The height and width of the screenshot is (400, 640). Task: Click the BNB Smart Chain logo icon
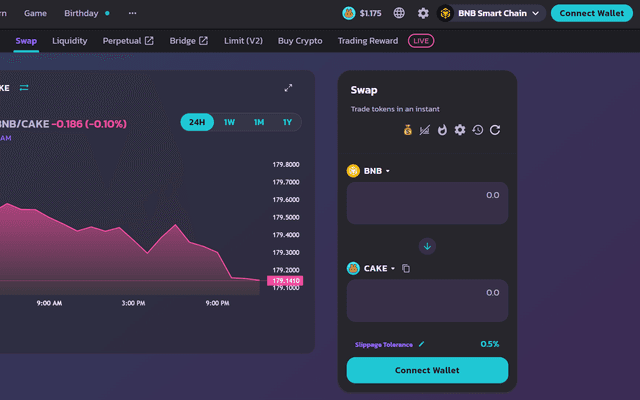(445, 13)
